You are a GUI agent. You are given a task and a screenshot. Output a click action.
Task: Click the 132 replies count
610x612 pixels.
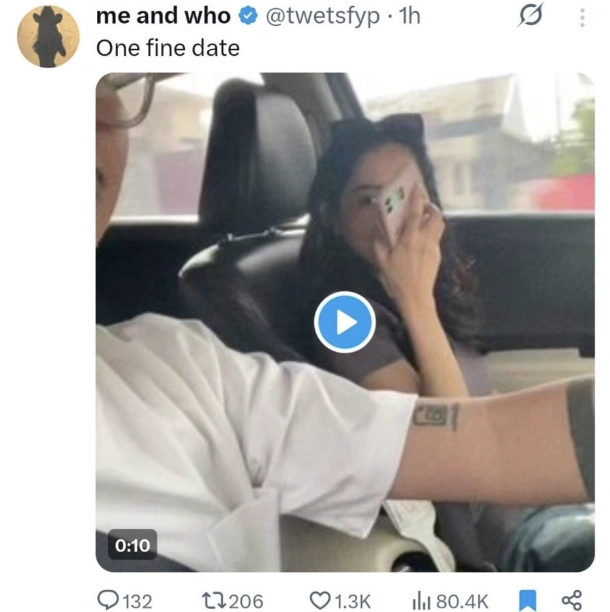(136, 600)
